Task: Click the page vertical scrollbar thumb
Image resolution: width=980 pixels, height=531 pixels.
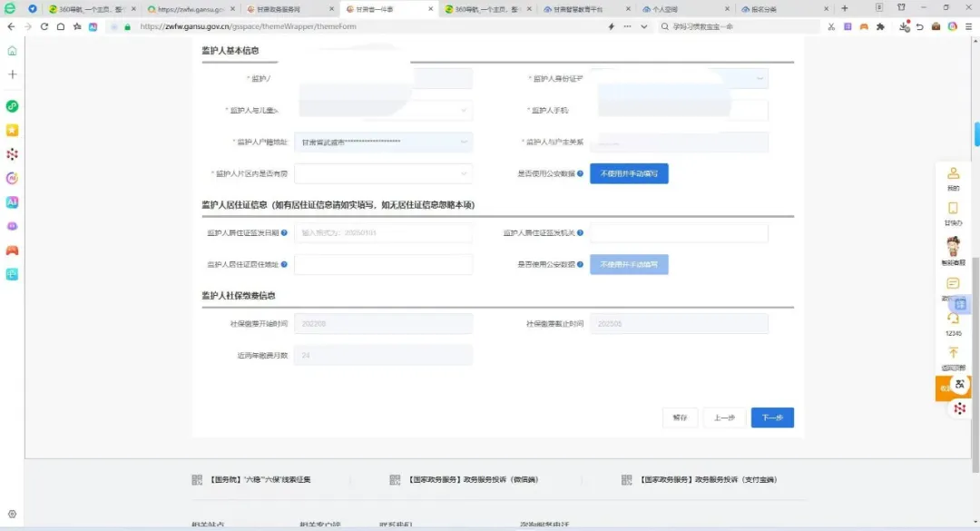Action: click(976, 134)
